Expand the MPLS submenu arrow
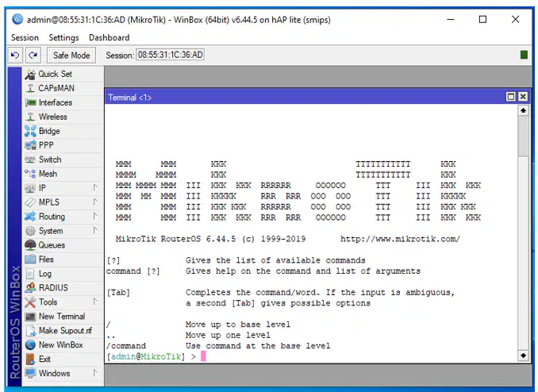The width and height of the screenshot is (538, 392). (95, 202)
